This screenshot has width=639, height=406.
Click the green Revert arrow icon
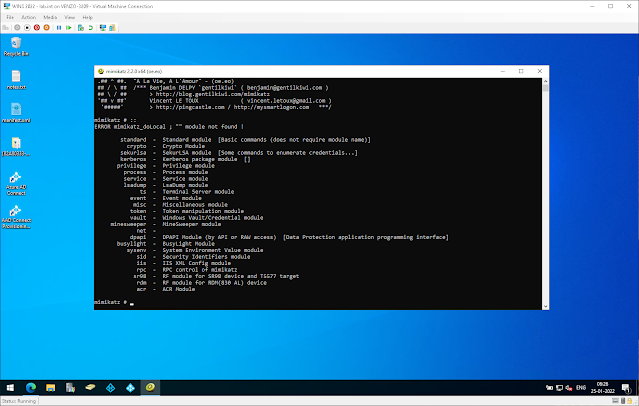pyautogui.click(x=90, y=28)
